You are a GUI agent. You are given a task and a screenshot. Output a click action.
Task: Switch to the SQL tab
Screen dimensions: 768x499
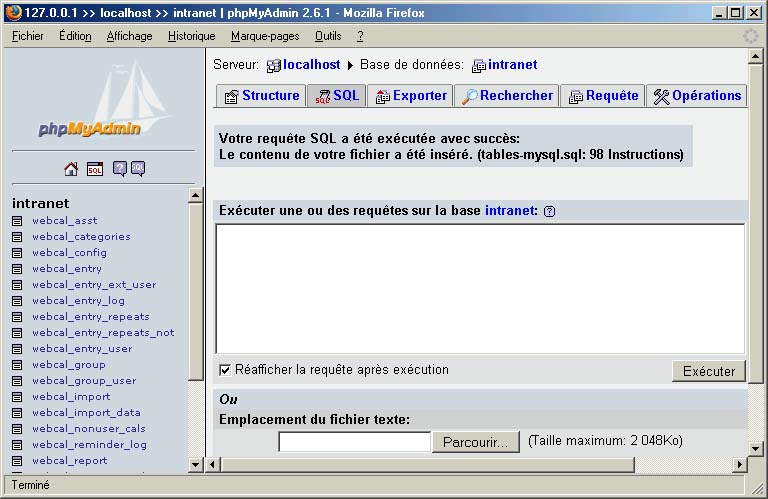pyautogui.click(x=336, y=95)
